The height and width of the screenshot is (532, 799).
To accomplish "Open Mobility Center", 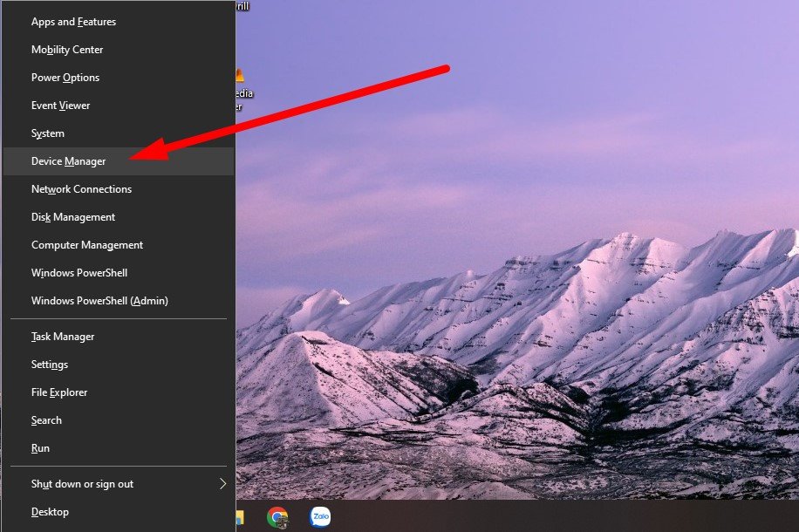I will pyautogui.click(x=67, y=50).
